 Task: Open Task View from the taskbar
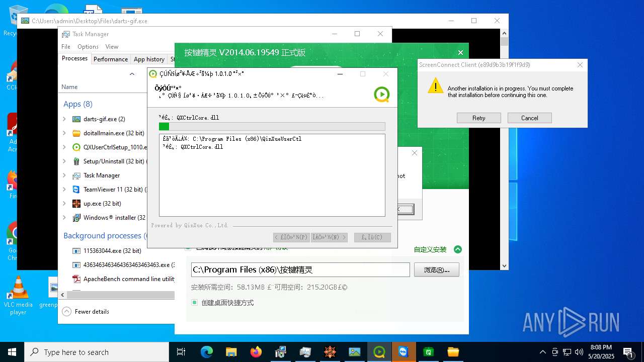coord(181,352)
